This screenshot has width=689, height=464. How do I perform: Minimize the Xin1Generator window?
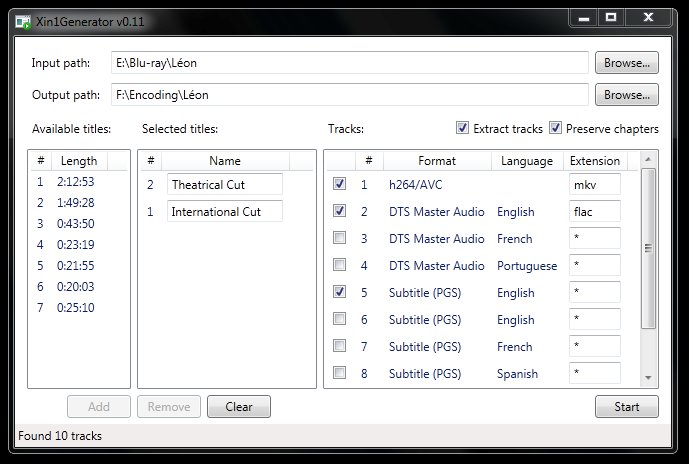tap(584, 18)
